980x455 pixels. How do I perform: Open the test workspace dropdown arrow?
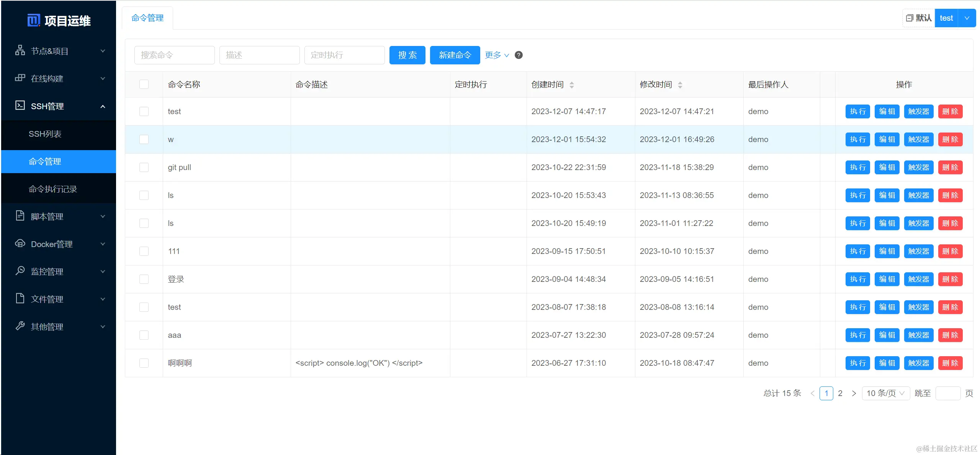[967, 18]
